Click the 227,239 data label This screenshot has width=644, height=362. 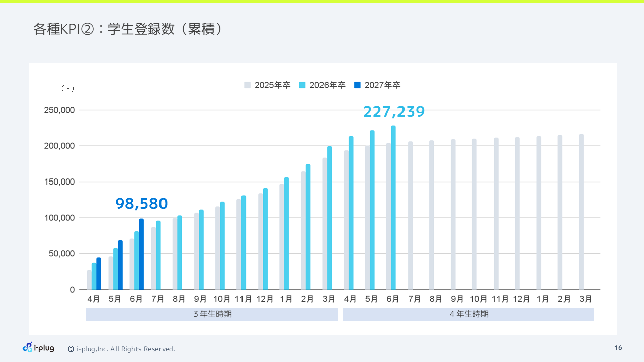click(x=394, y=111)
